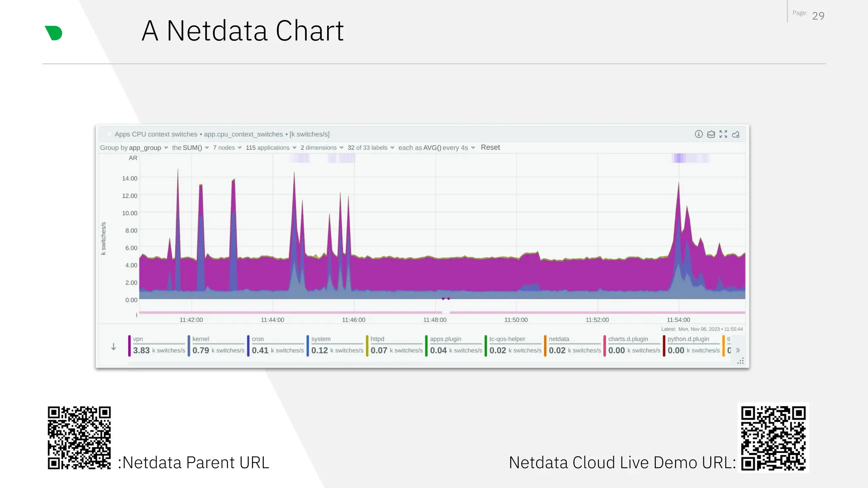Click the chart title Apps CPU context switches
The height and width of the screenshot is (488, 868).
coord(156,134)
